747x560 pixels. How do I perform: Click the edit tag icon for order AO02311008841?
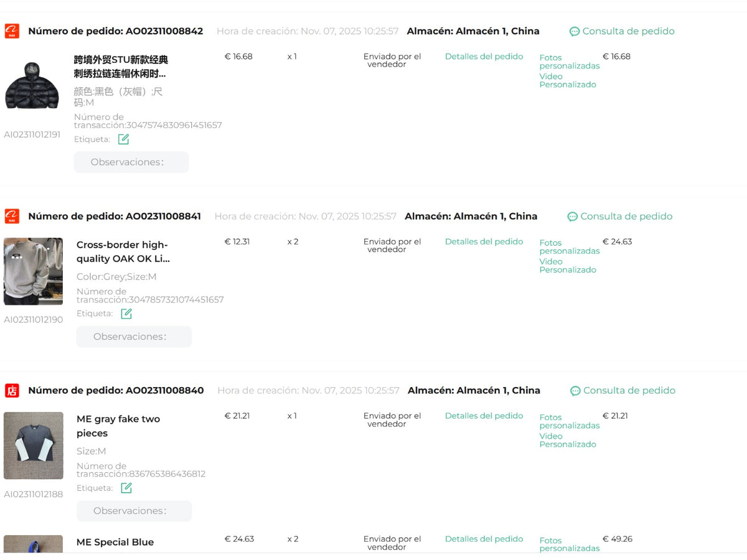126,314
